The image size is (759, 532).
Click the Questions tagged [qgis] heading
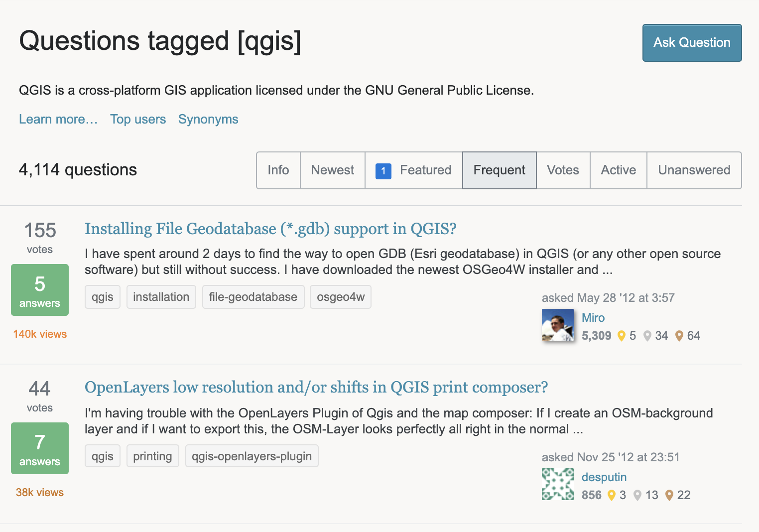[160, 41]
